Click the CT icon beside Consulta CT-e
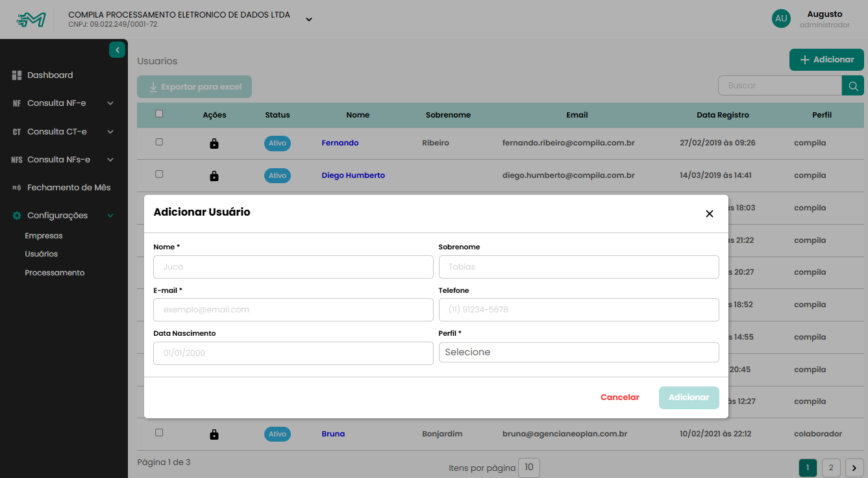Screen dimensions: 868x478 pos(17,132)
